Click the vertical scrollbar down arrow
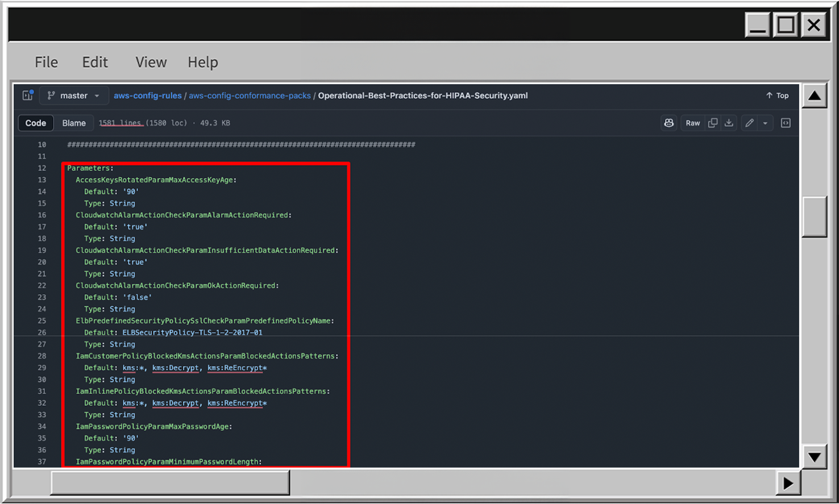The image size is (839, 504). pos(815,457)
